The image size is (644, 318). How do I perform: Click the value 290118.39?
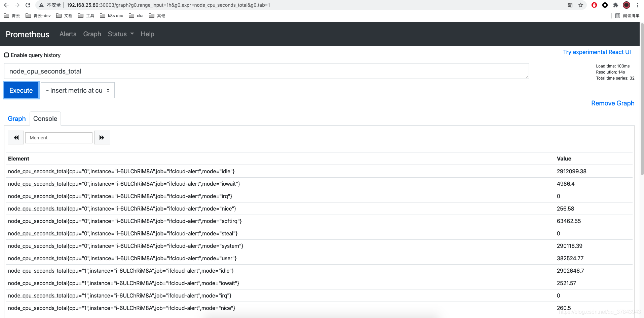(x=569, y=246)
